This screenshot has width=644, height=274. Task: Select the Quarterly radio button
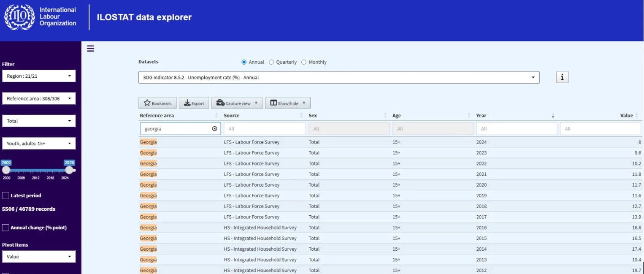(271, 62)
